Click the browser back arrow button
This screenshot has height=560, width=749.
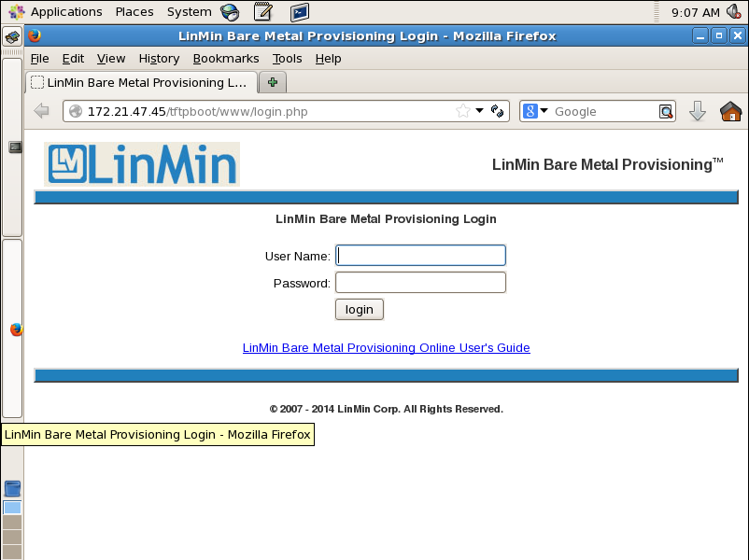click(x=41, y=111)
